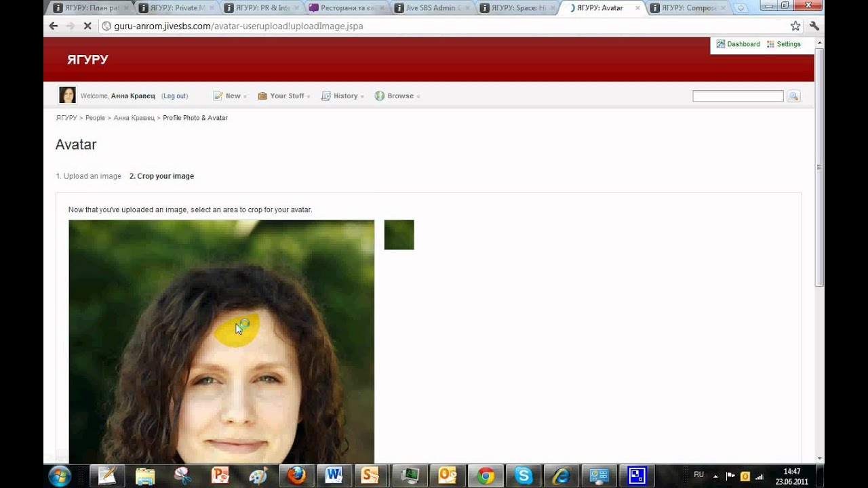Open Paint from the taskbar
This screenshot has width=868, height=488.
coord(258,476)
